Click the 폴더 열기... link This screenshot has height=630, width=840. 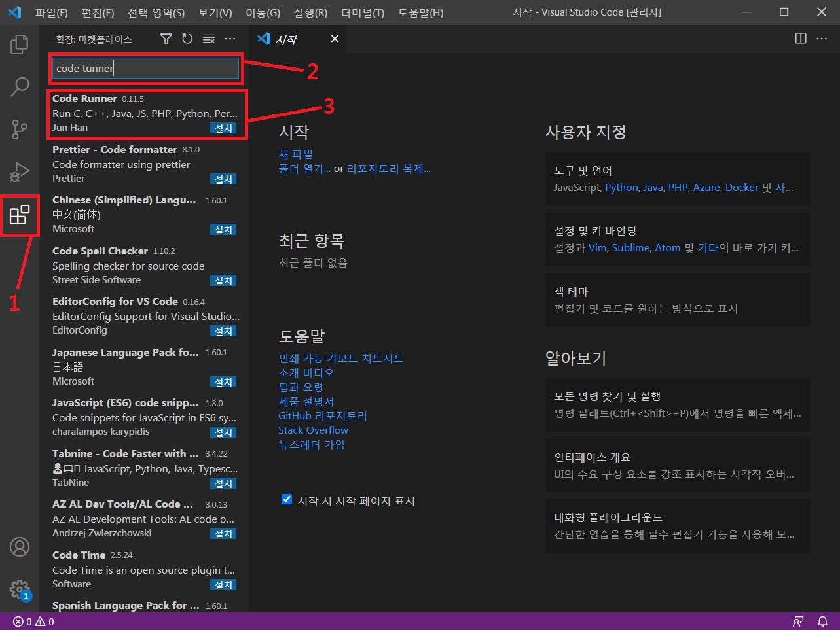(304, 169)
